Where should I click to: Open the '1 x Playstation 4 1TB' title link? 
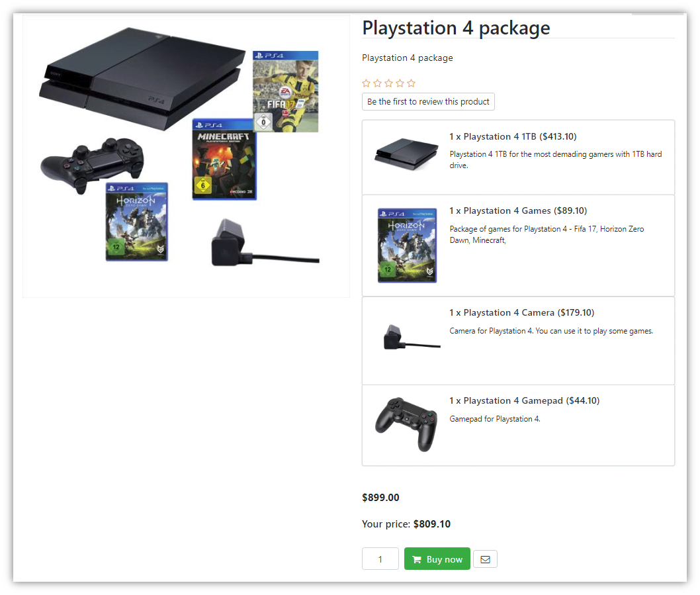[513, 137]
